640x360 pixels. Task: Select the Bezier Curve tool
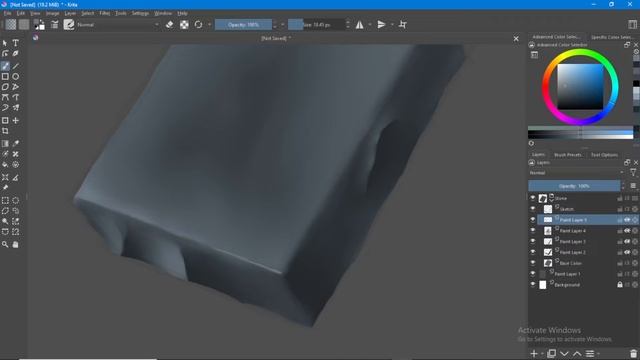(5, 97)
